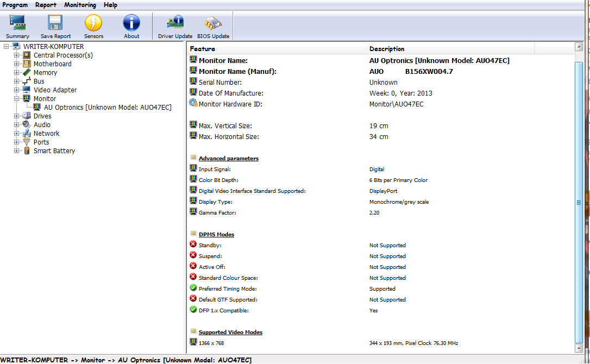
Task: Select the Video Adapter tree node
Action: pos(55,90)
